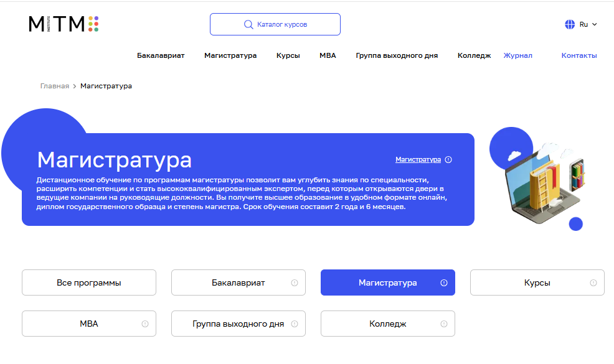Click the search magnifier icon

[248, 25]
